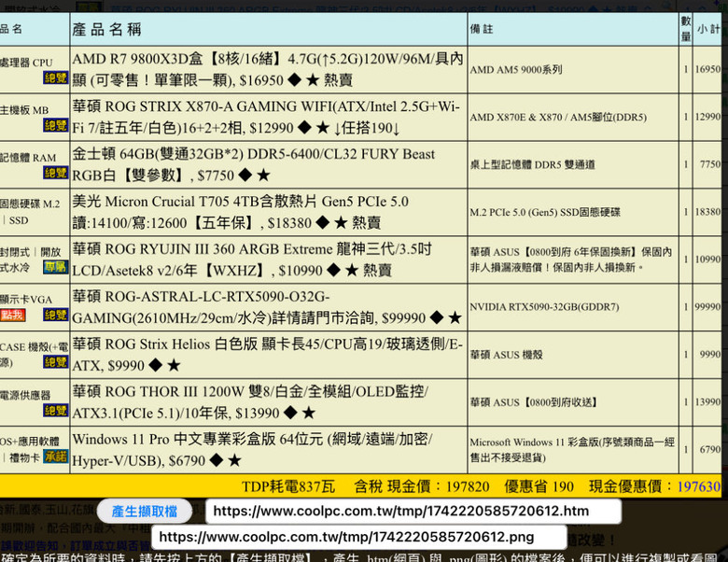Click the 總覽 badge in the CPU row

click(x=56, y=78)
